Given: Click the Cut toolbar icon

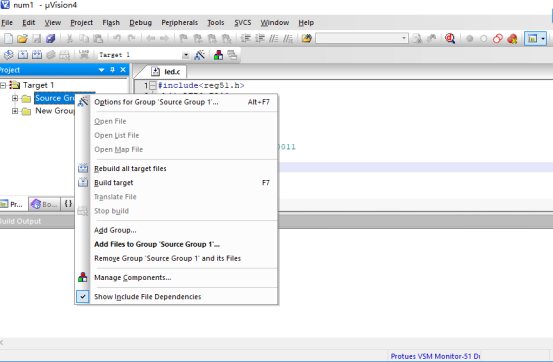Looking at the screenshot, I should [x=69, y=38].
